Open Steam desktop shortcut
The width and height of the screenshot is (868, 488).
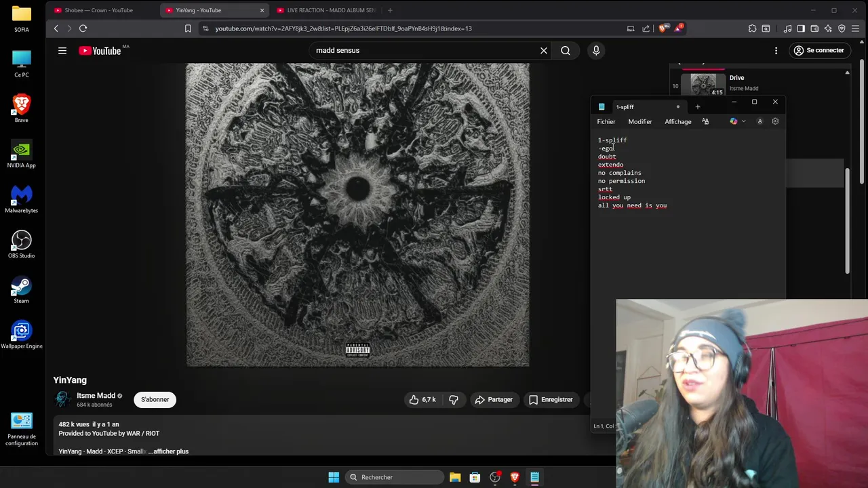point(22,290)
